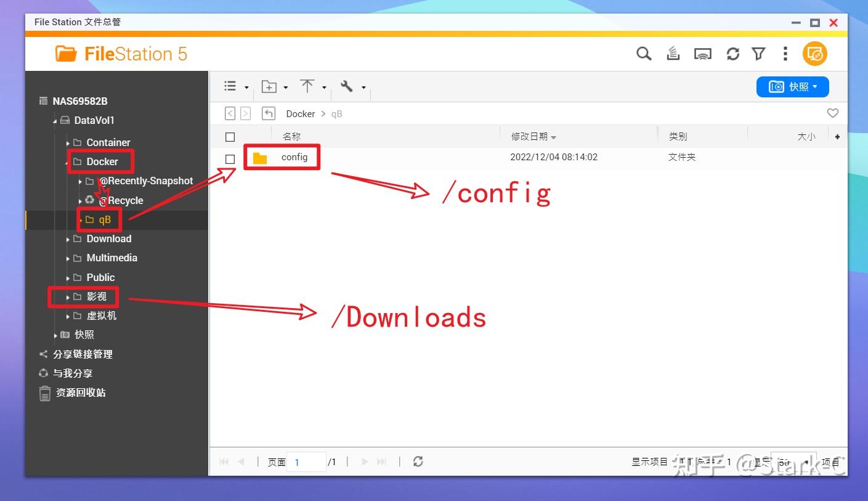Open 与我分享 shared with me
Screen dimensions: 868x501
tap(73, 373)
